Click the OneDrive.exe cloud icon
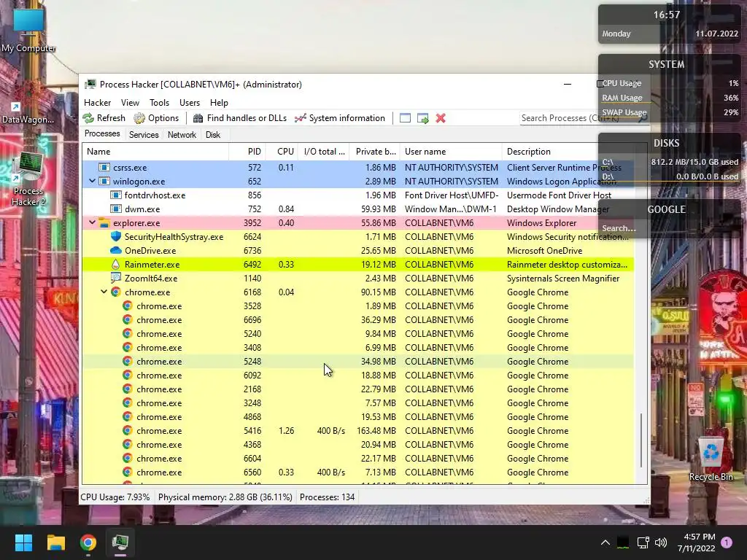Screen dimensions: 747x560 coord(116,251)
